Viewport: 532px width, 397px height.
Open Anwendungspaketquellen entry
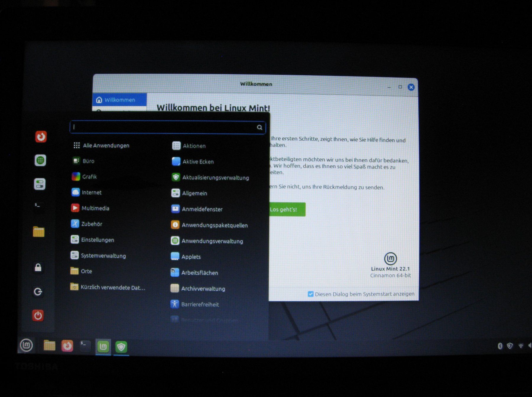point(209,225)
